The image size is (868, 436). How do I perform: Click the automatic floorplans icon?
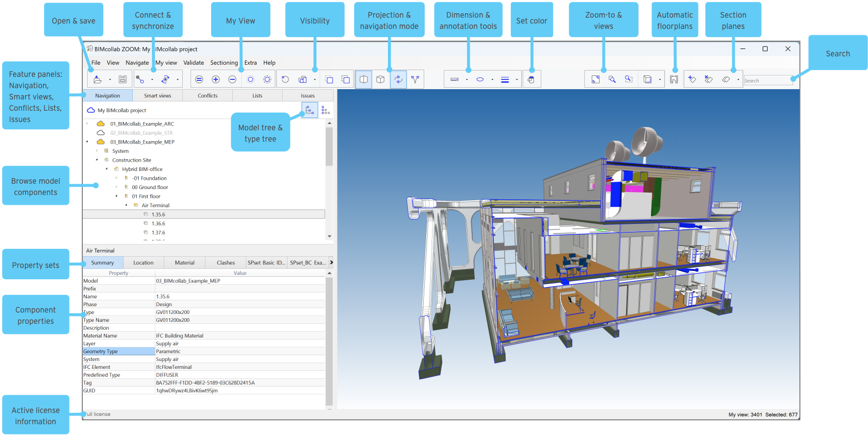(x=674, y=79)
